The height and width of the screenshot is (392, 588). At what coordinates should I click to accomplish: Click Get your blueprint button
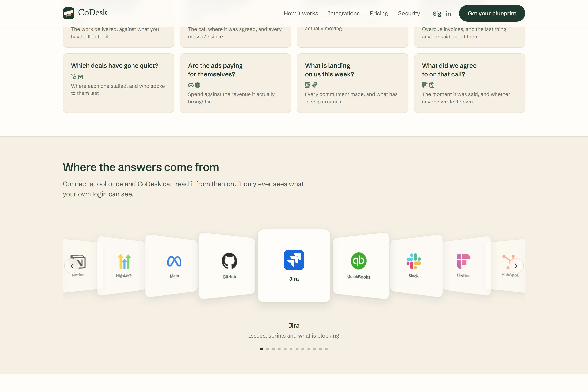coord(492,13)
